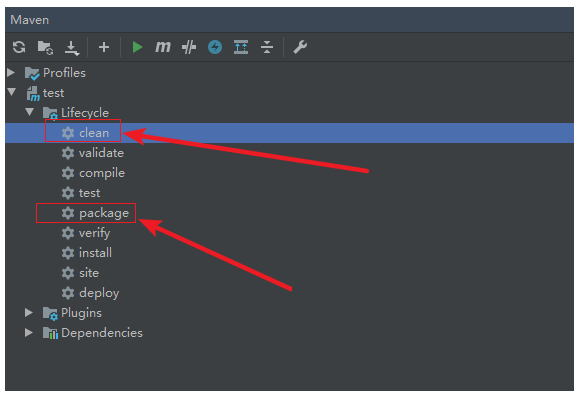Toggle skip tests mode
The height and width of the screenshot is (400, 588).
(x=189, y=47)
